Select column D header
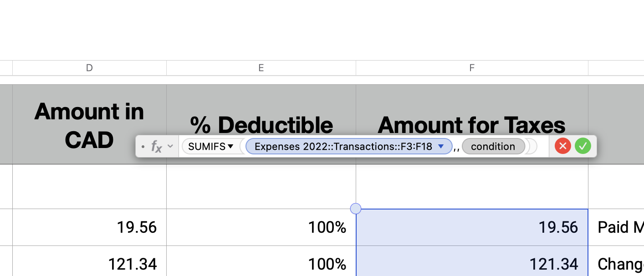The height and width of the screenshot is (276, 644). coord(89,68)
